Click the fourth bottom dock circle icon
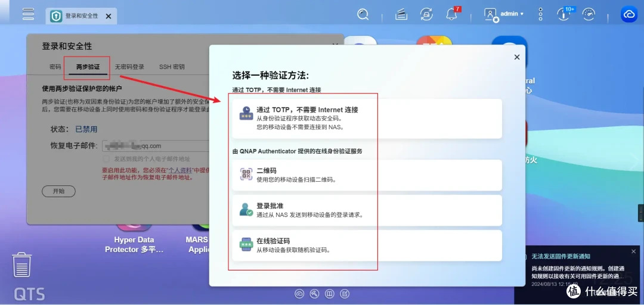 pos(345,294)
